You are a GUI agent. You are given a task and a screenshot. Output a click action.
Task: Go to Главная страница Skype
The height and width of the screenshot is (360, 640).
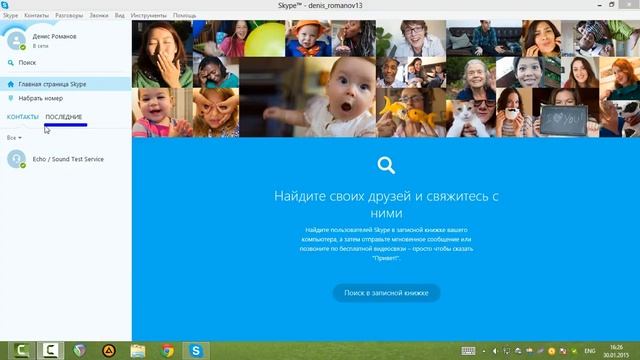pyautogui.click(x=65, y=84)
